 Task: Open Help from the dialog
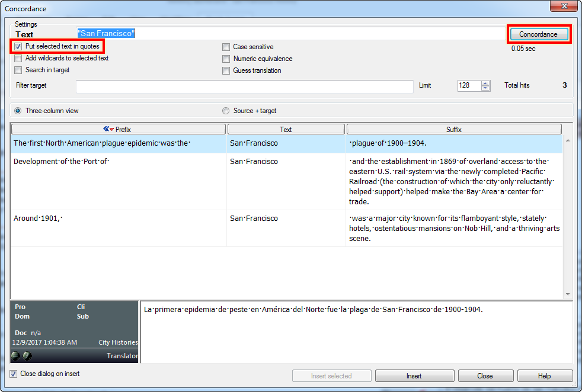545,375
